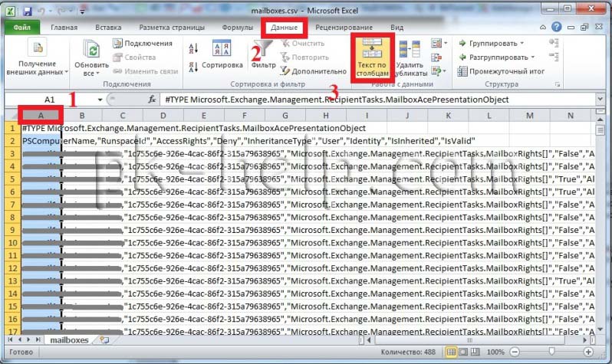Screen dimensions: 612x364
Task: Open Группировать dropdown
Action: tap(492, 44)
